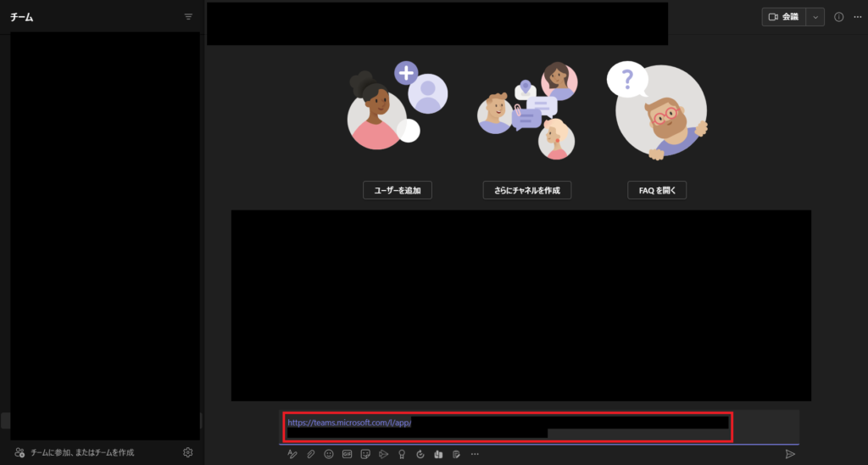Viewport: 868px width, 465px height.
Task: Click the チーム panel header text
Action: [x=21, y=17]
